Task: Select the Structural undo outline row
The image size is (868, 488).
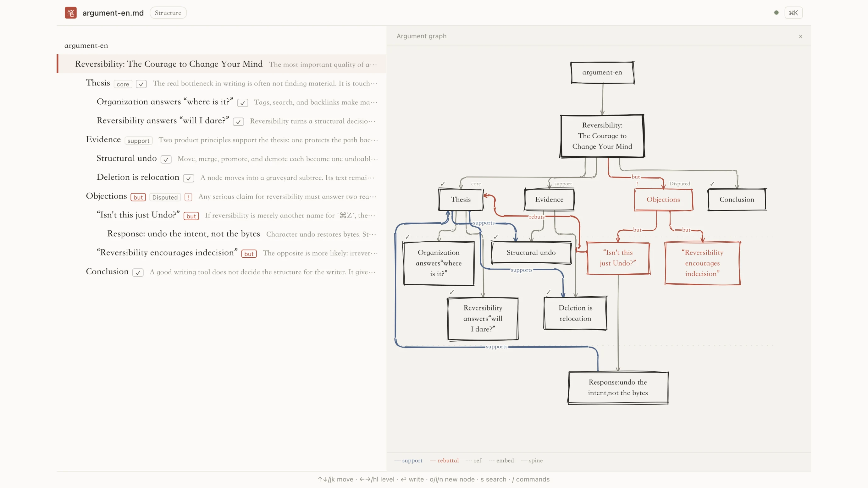Action: [222, 158]
